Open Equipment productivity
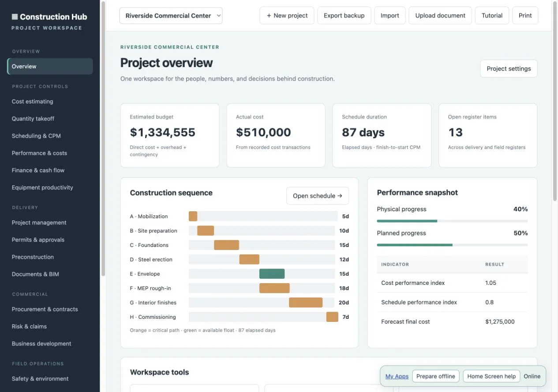 coord(50,187)
